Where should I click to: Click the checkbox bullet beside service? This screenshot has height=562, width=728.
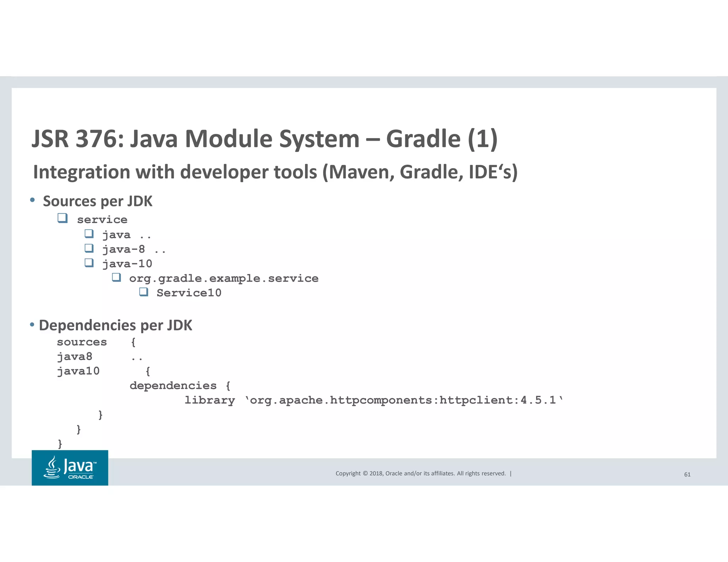click(x=63, y=218)
